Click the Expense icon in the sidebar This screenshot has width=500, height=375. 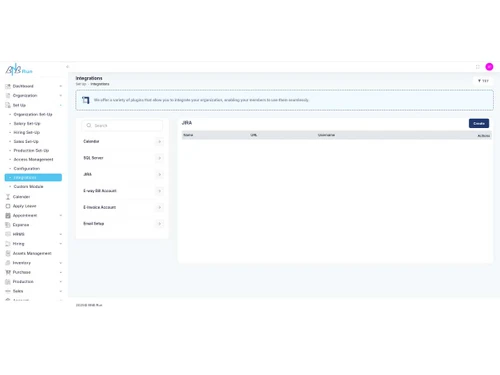pos(8,225)
